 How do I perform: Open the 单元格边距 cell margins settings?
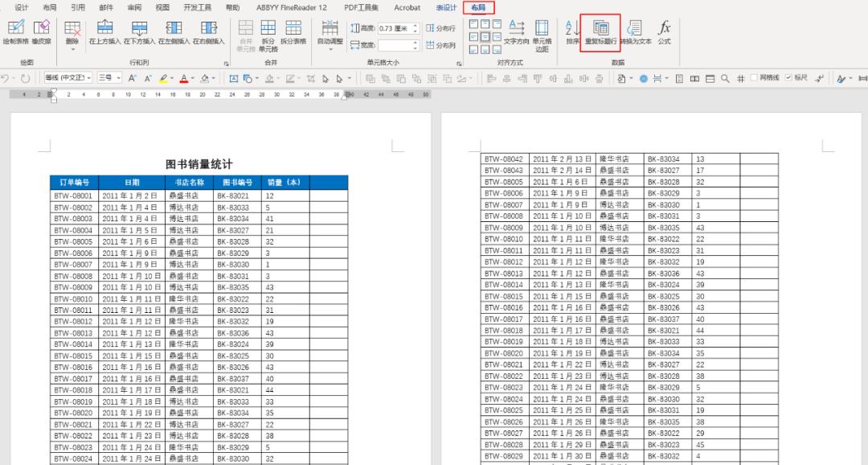542,36
